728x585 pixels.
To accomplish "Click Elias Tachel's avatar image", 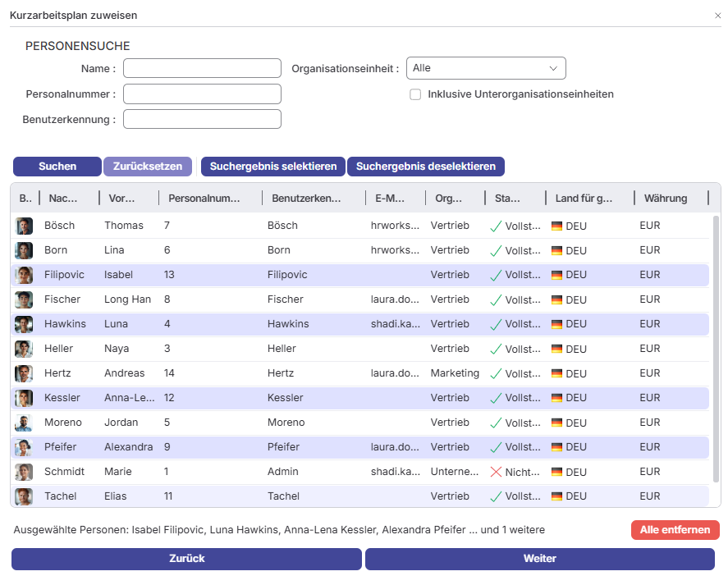I will point(24,496).
